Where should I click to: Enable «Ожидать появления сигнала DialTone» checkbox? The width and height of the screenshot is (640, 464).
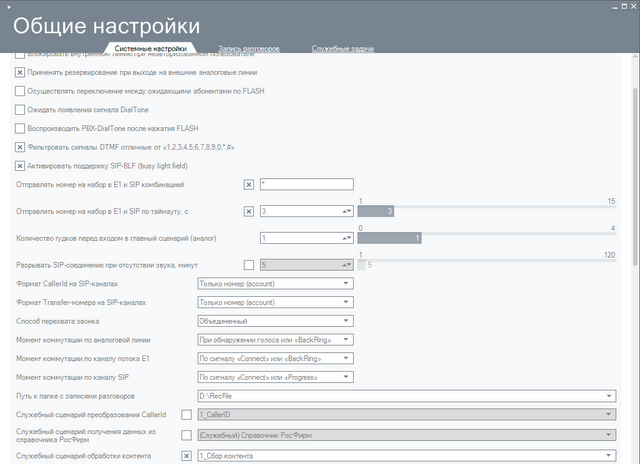(x=20, y=109)
